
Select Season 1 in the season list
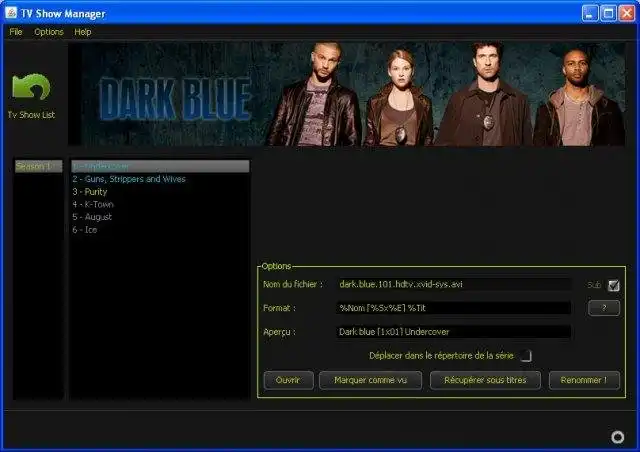coord(38,166)
